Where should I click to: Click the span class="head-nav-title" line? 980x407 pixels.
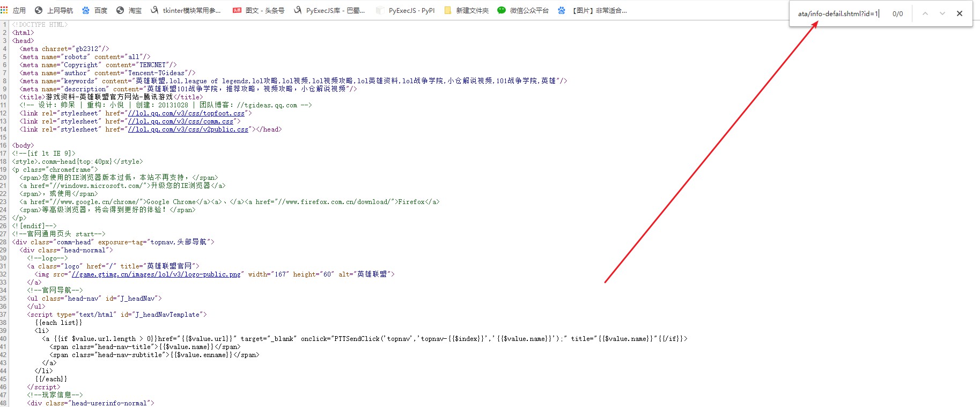tap(145, 347)
